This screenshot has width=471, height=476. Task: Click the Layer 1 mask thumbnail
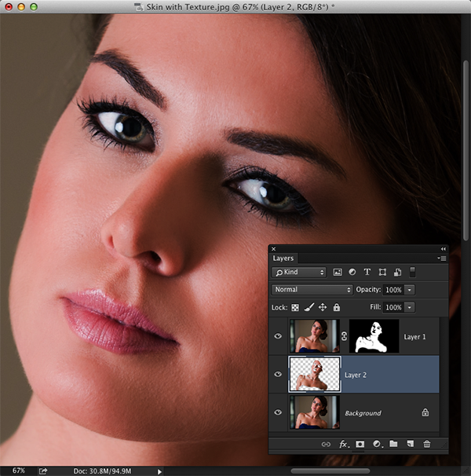[x=374, y=335]
